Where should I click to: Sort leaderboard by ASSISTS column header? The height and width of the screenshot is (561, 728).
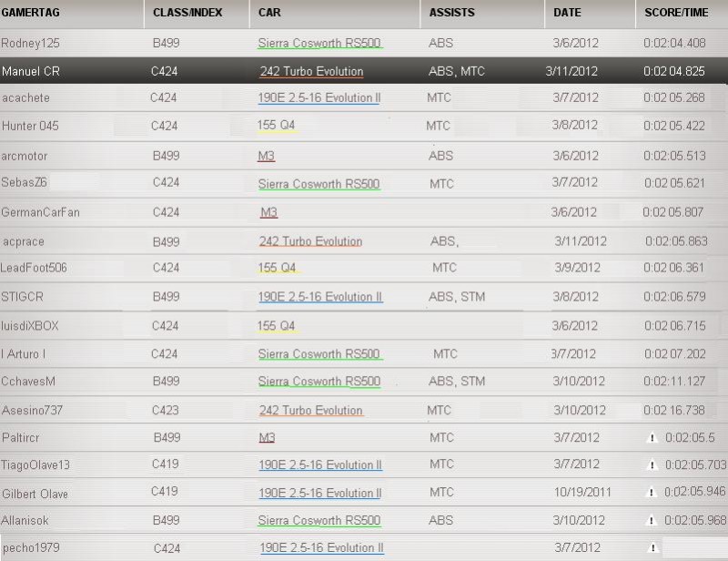click(452, 14)
